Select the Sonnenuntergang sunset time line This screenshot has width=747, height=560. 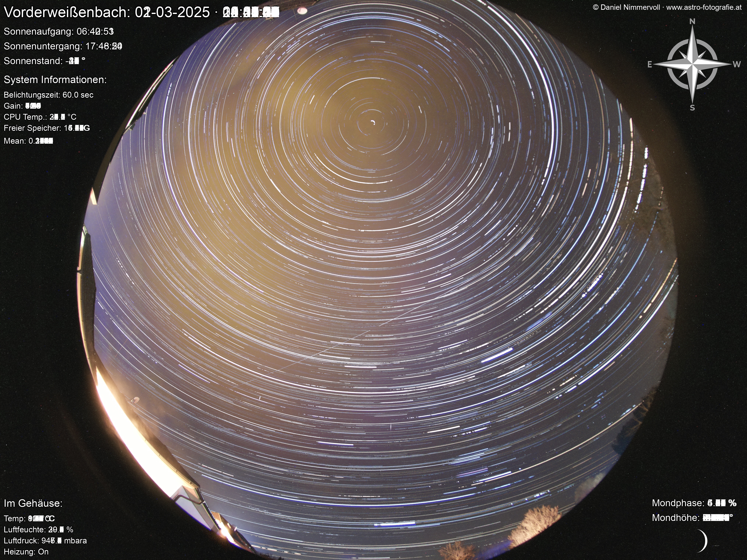[x=63, y=46]
